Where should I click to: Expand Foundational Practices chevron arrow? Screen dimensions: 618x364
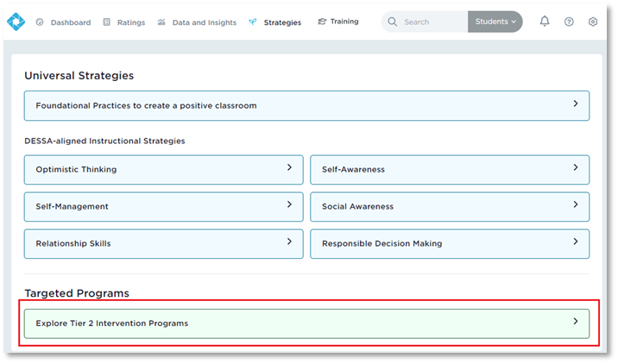coord(576,104)
